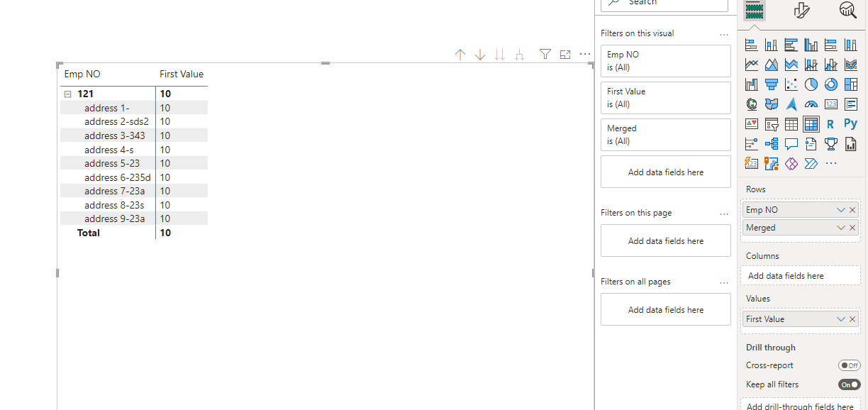Remove Emp NO from Rows

click(x=852, y=210)
